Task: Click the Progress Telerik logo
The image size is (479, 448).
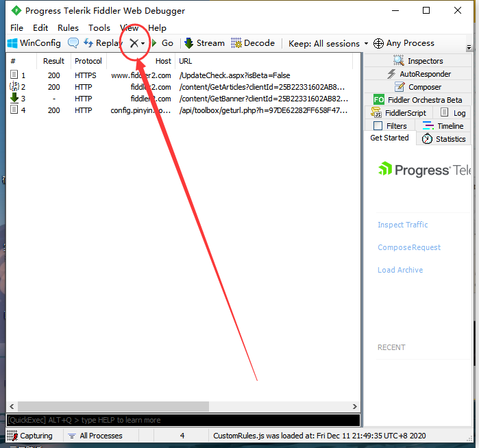Action: point(425,169)
